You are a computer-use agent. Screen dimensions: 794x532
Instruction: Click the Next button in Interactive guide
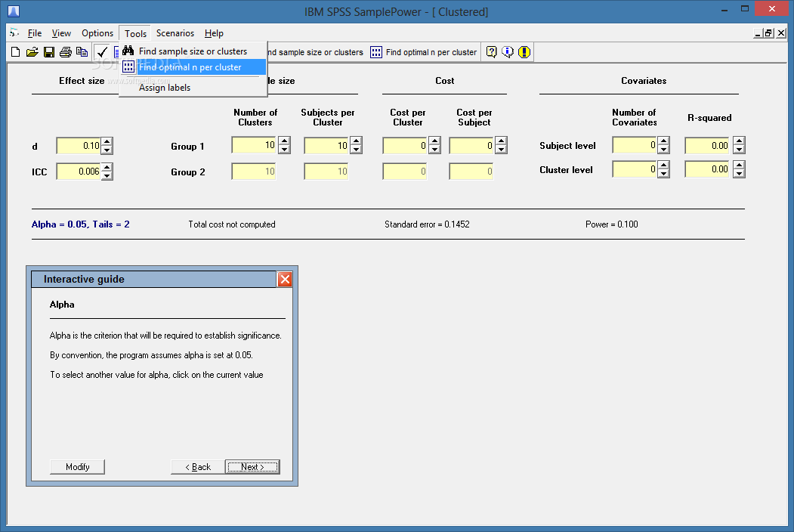[x=252, y=467]
